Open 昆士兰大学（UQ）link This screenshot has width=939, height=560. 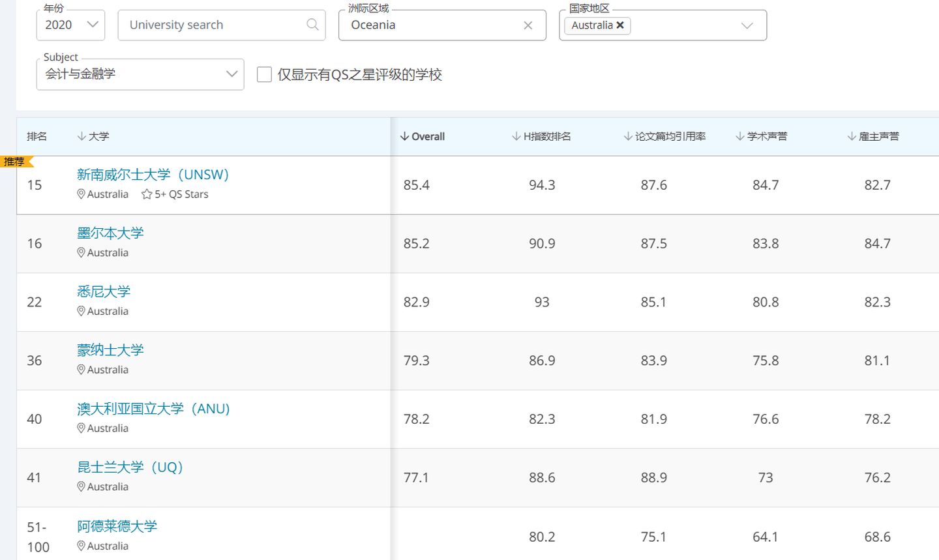(130, 467)
